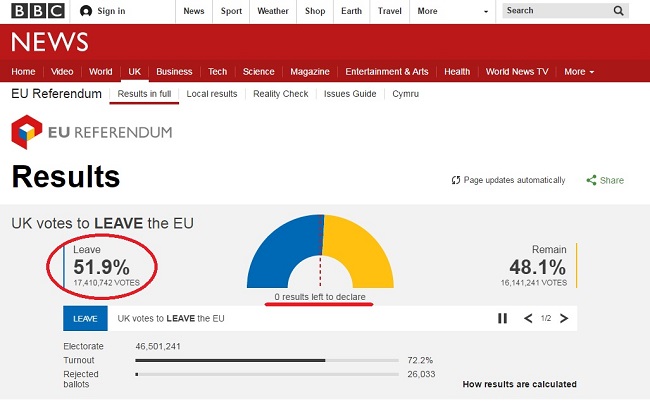Click the search magnifying glass icon

point(619,11)
